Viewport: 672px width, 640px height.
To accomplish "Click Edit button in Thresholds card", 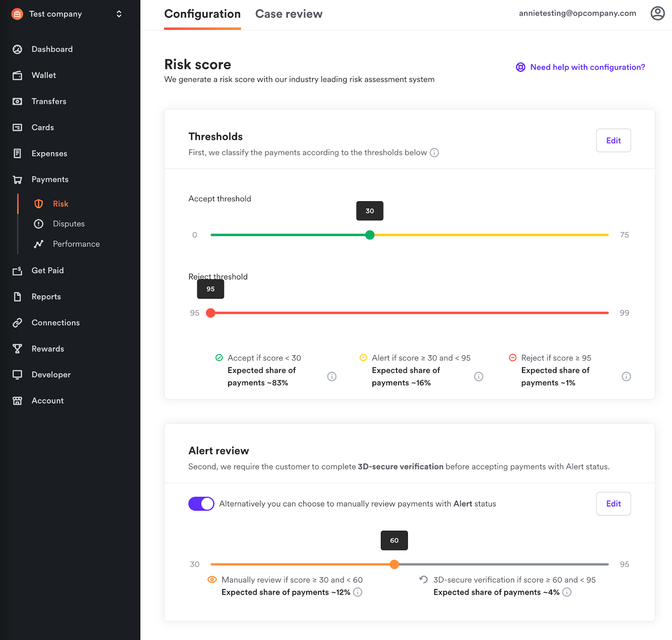I will (613, 141).
